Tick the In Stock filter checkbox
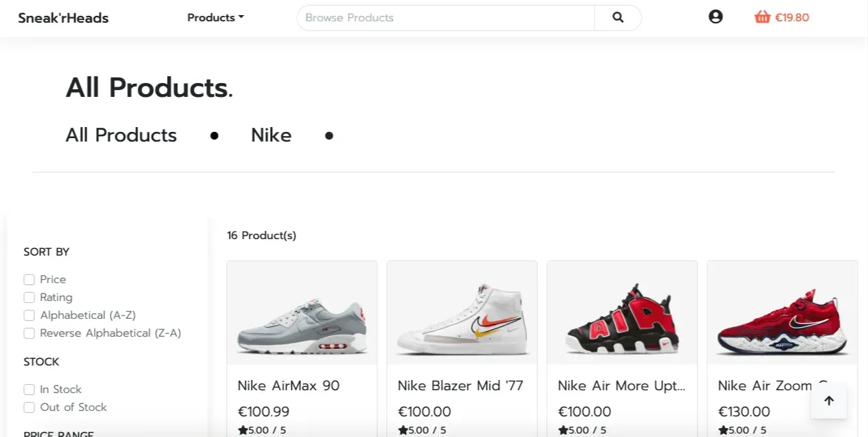Screen dimensions: 868x437 pyautogui.click(x=29, y=390)
